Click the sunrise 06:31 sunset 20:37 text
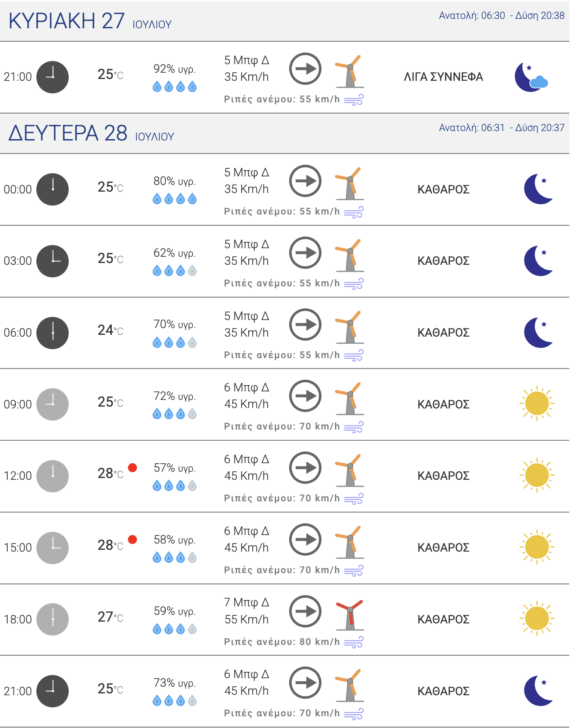This screenshot has width=572, height=728. pos(502,128)
